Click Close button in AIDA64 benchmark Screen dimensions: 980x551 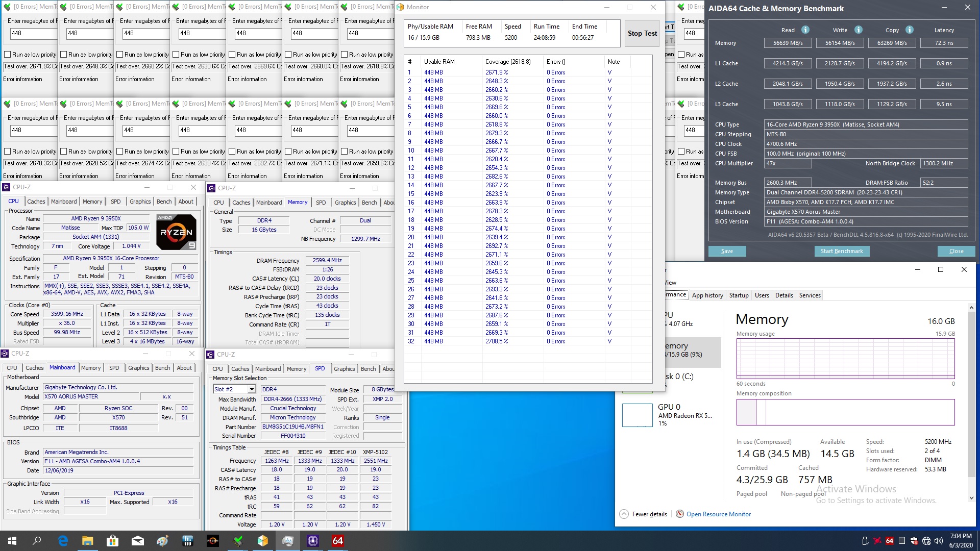[x=956, y=251]
